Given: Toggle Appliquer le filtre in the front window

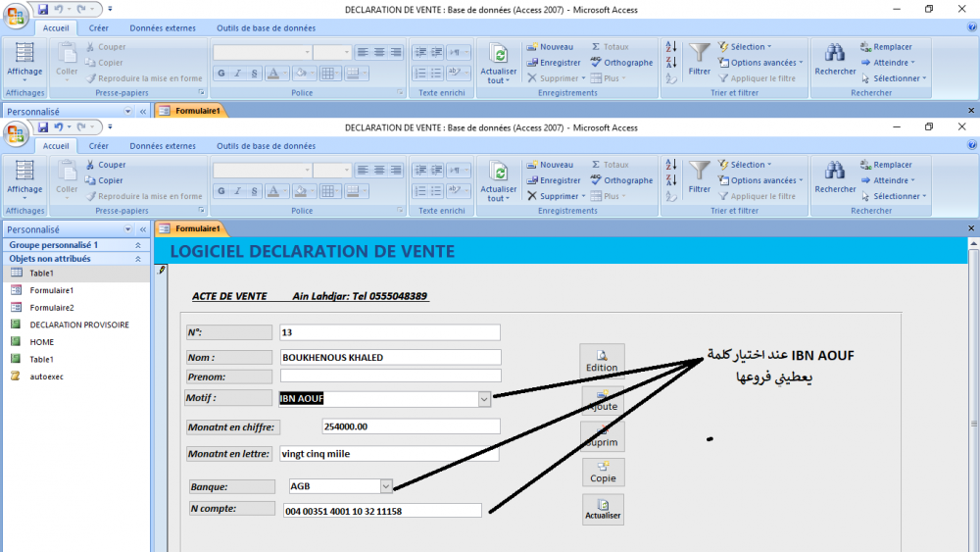Looking at the screenshot, I should pyautogui.click(x=757, y=196).
